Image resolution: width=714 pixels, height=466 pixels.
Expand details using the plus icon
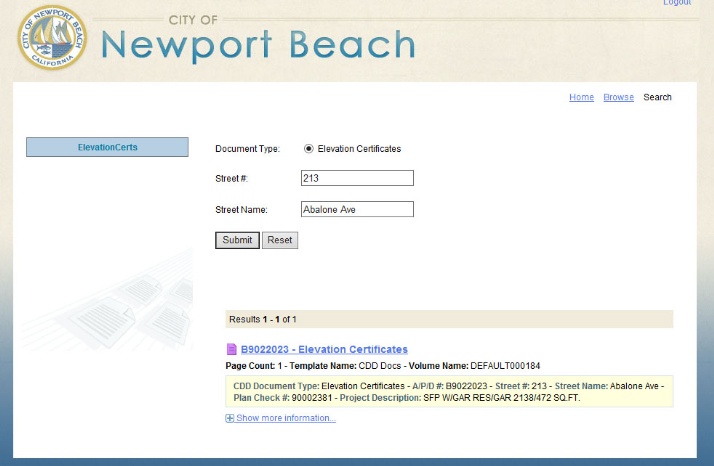(x=230, y=418)
